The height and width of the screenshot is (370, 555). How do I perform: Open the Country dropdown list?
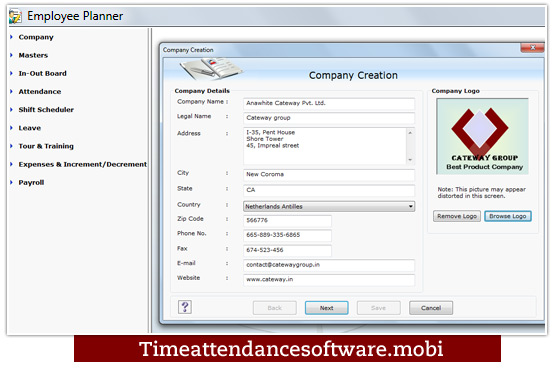pyautogui.click(x=411, y=206)
